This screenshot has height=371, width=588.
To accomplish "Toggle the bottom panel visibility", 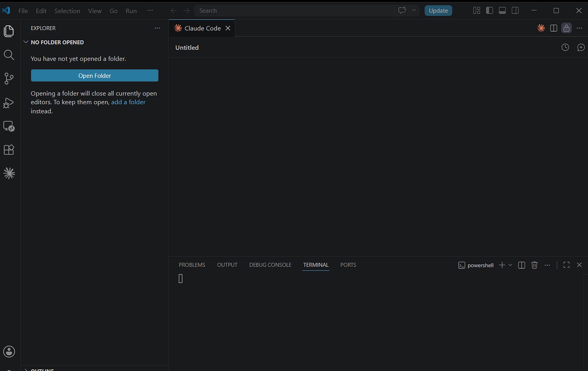I will point(502,10).
